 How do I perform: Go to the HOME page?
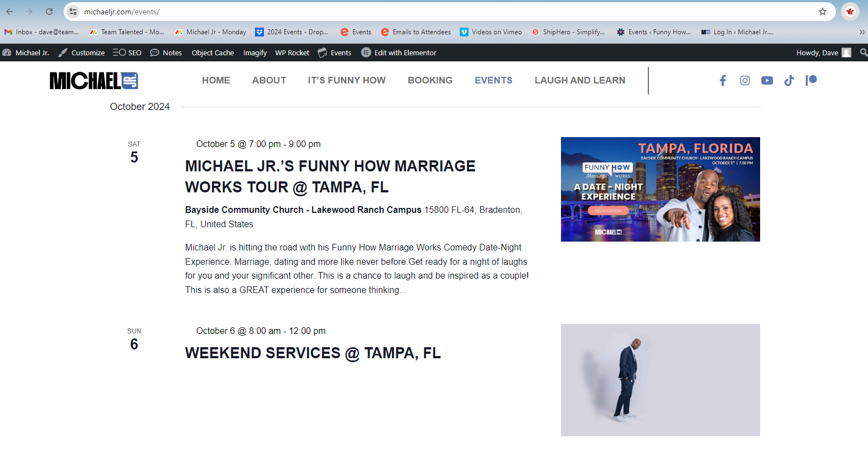(216, 80)
